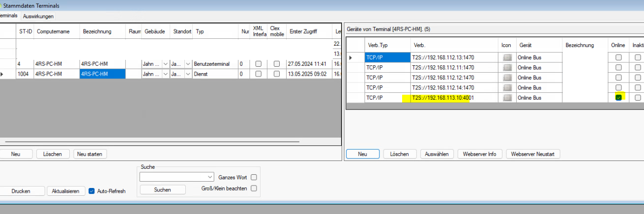Check Groß/Klein beachten option
The width and height of the screenshot is (644, 214).
pyautogui.click(x=254, y=188)
